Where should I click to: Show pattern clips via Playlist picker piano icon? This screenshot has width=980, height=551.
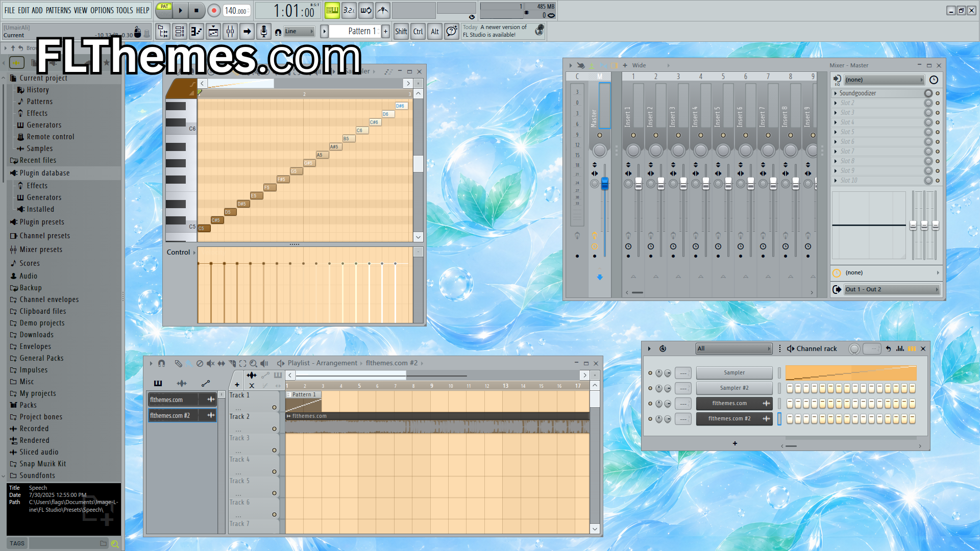click(158, 383)
